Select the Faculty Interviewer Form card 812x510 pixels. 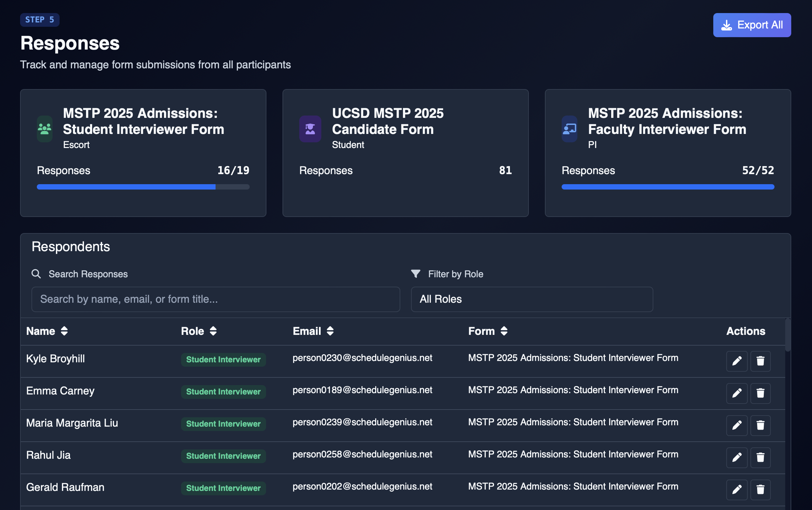click(668, 153)
